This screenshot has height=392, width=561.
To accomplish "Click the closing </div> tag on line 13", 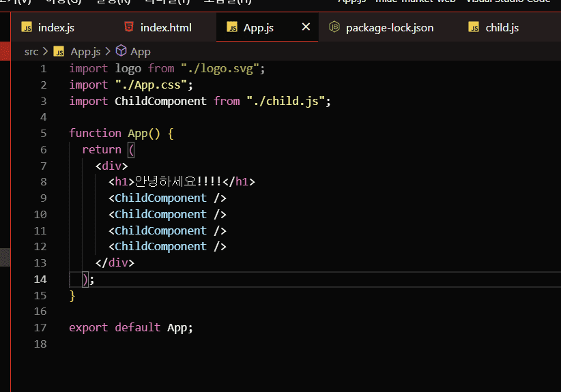I will [115, 263].
